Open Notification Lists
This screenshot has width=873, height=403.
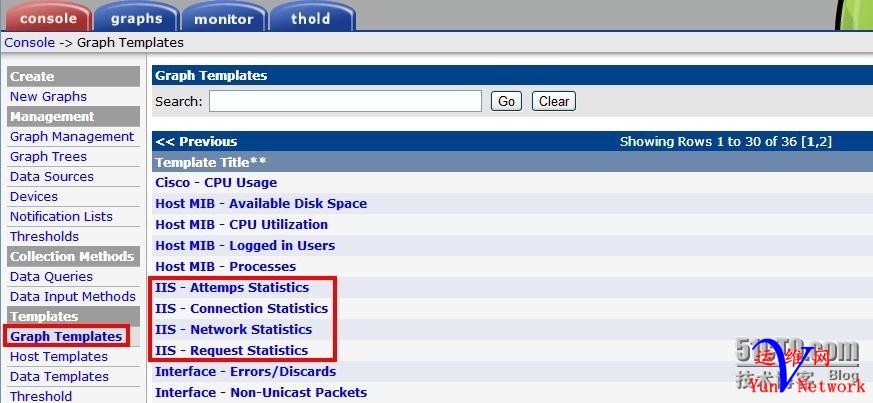tap(61, 217)
